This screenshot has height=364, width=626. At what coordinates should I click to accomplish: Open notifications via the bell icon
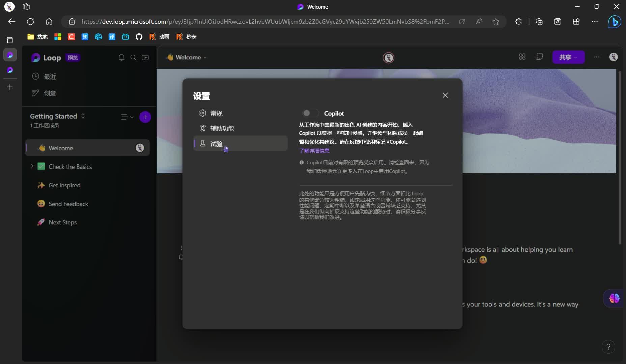click(x=121, y=57)
